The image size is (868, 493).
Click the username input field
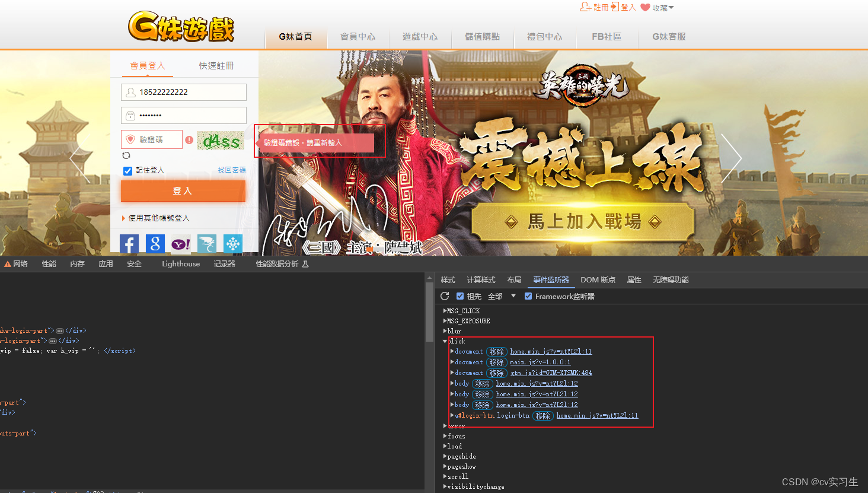pos(184,92)
